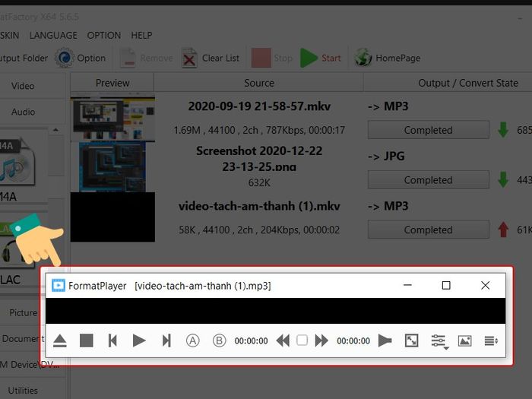The width and height of the screenshot is (532, 399).
Task: Select black thumbnail of video-tach-am-thanh (1).mkv
Action: point(112,217)
